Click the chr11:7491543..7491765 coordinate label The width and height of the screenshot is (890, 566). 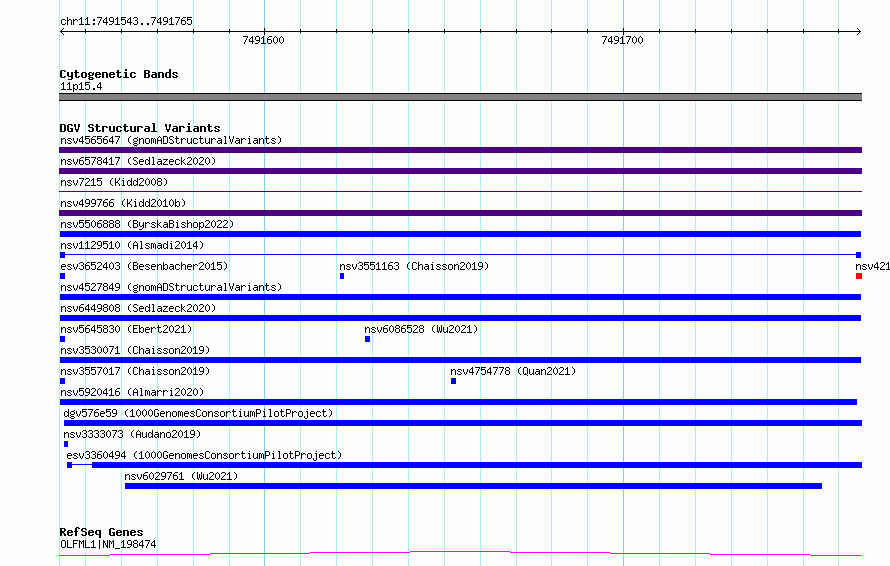(126, 21)
